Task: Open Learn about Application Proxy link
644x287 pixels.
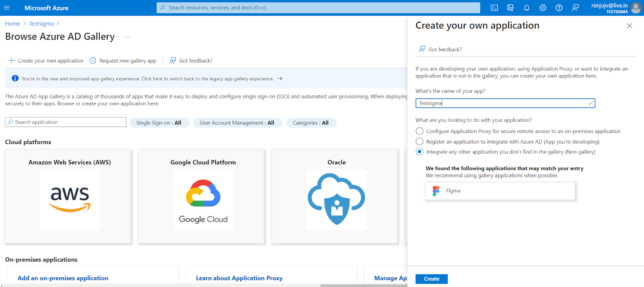Action: (x=239, y=278)
